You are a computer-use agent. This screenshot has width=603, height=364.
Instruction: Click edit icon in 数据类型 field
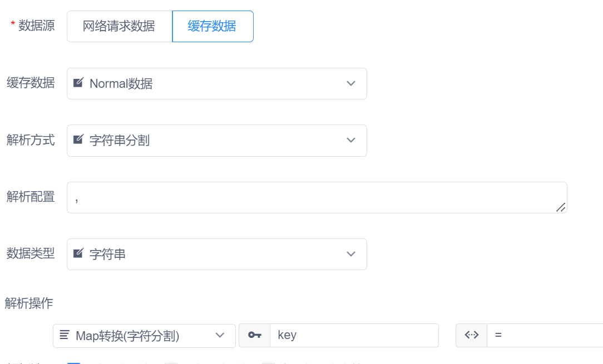click(78, 254)
